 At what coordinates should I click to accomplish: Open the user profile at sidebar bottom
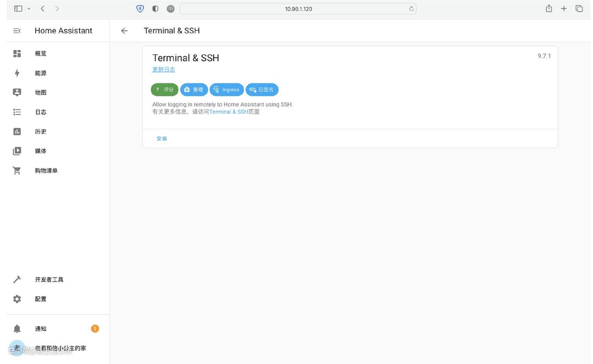point(55,348)
